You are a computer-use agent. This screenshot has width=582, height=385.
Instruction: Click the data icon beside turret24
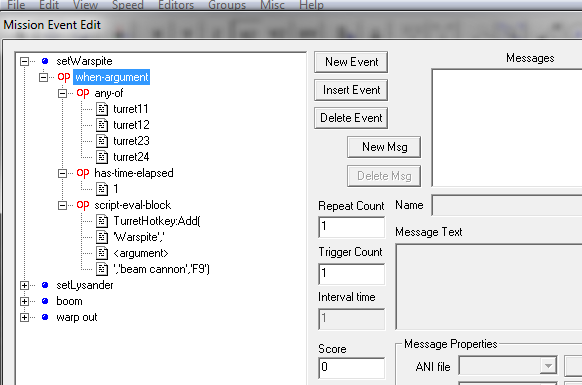pos(102,157)
